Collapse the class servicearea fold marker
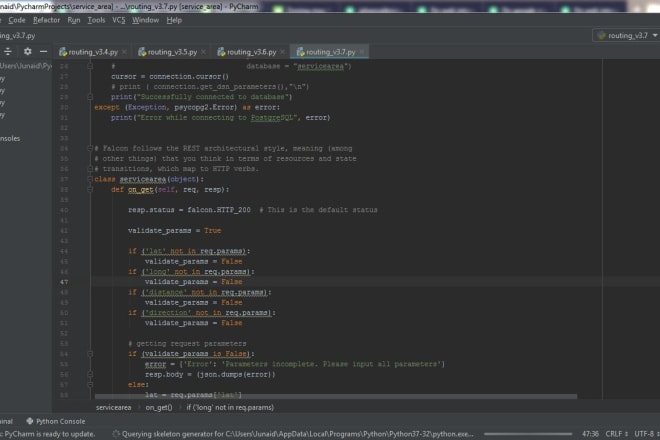This screenshot has width=660, height=440. point(90,179)
